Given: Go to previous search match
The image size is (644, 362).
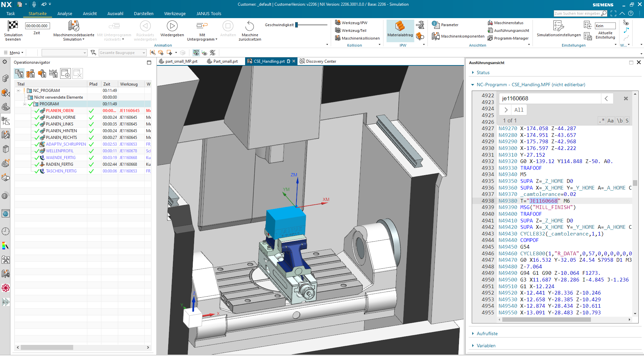Looking at the screenshot, I should (x=606, y=99).
